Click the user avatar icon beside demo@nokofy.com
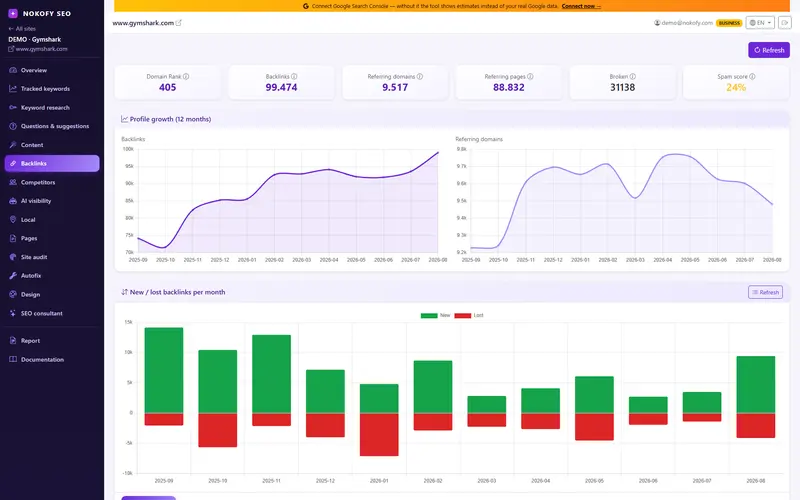 (x=657, y=23)
